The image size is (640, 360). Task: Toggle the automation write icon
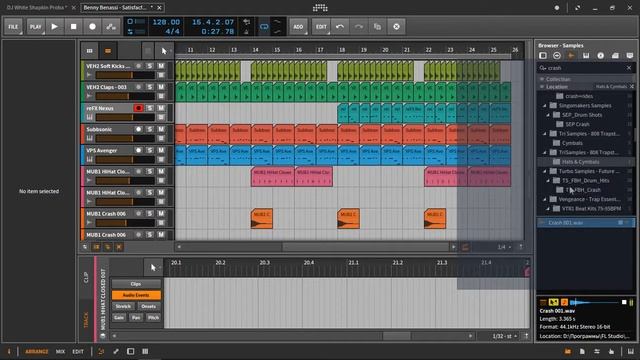pyautogui.click(x=111, y=27)
